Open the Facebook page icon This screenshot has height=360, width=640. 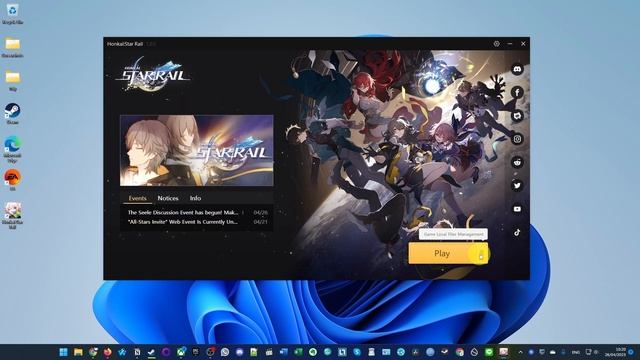point(517,93)
